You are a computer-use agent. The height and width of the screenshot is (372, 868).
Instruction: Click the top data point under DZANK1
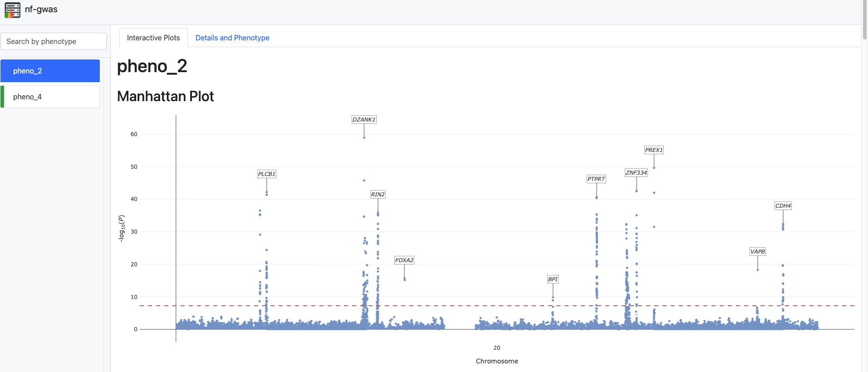pyautogui.click(x=364, y=137)
